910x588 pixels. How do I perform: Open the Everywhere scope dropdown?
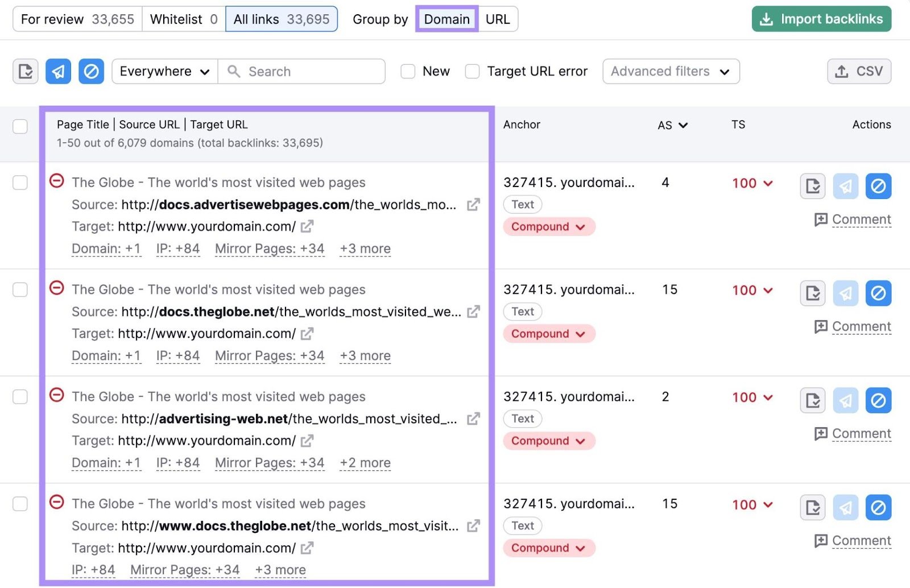pyautogui.click(x=164, y=71)
